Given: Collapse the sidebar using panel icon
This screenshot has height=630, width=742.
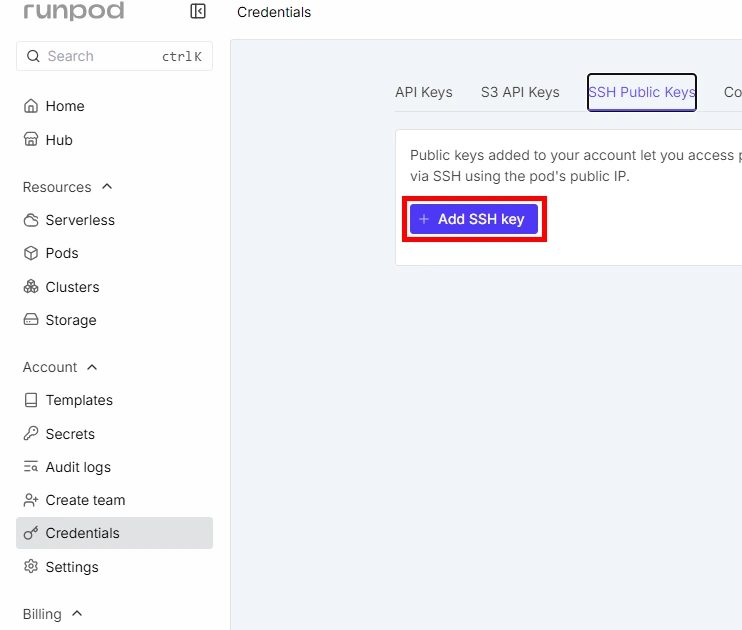Looking at the screenshot, I should pyautogui.click(x=198, y=11).
